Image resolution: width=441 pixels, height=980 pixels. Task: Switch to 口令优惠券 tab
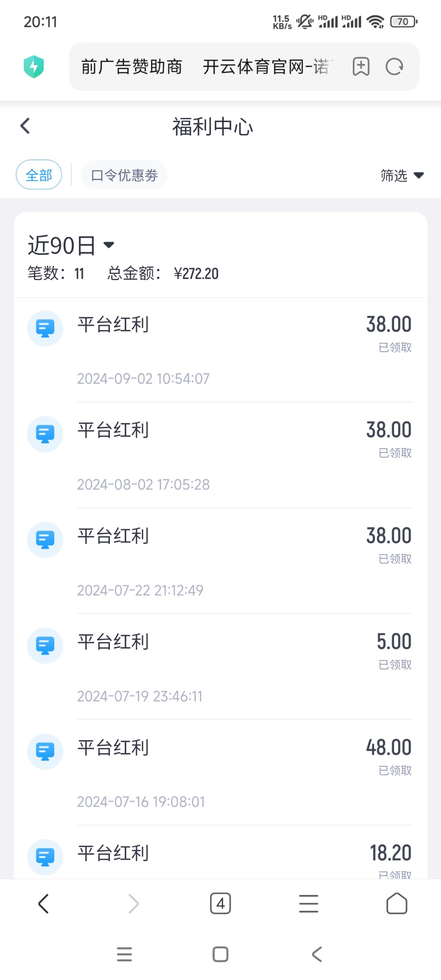pyautogui.click(x=124, y=175)
